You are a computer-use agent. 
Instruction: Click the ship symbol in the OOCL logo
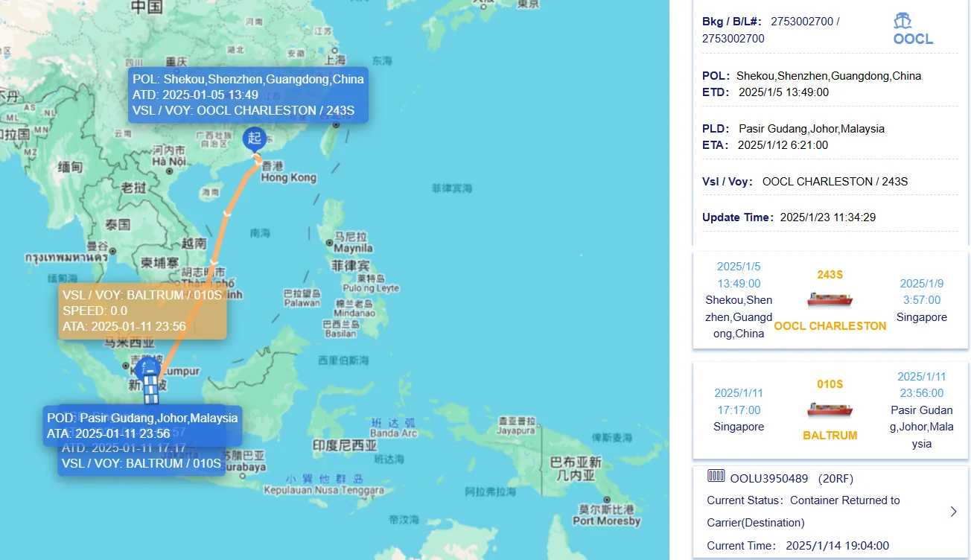pyautogui.click(x=912, y=22)
